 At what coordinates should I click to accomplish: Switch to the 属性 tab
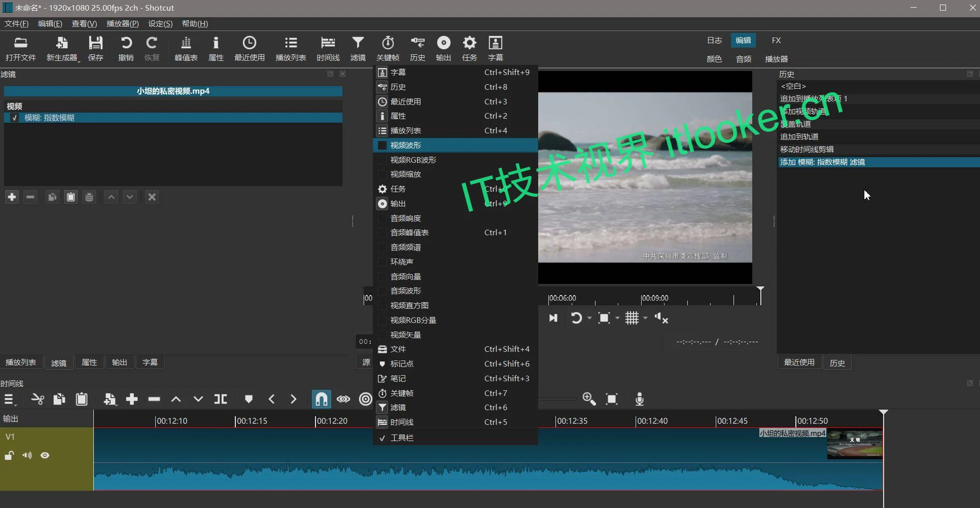[89, 362]
